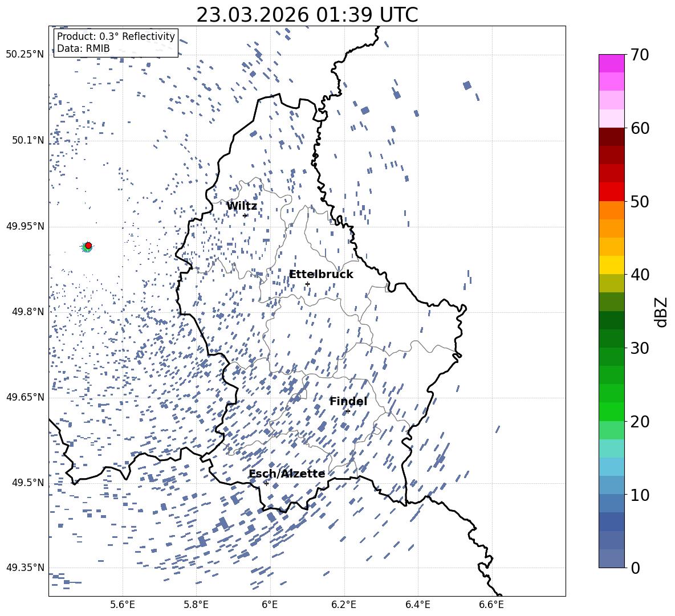The height and width of the screenshot is (616, 675).
Task: Click the dBZ colorbar axis label
Action: click(x=661, y=312)
